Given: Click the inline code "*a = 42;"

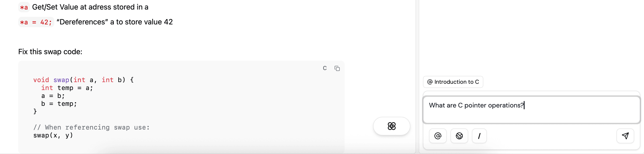Looking at the screenshot, I should pyautogui.click(x=36, y=22).
